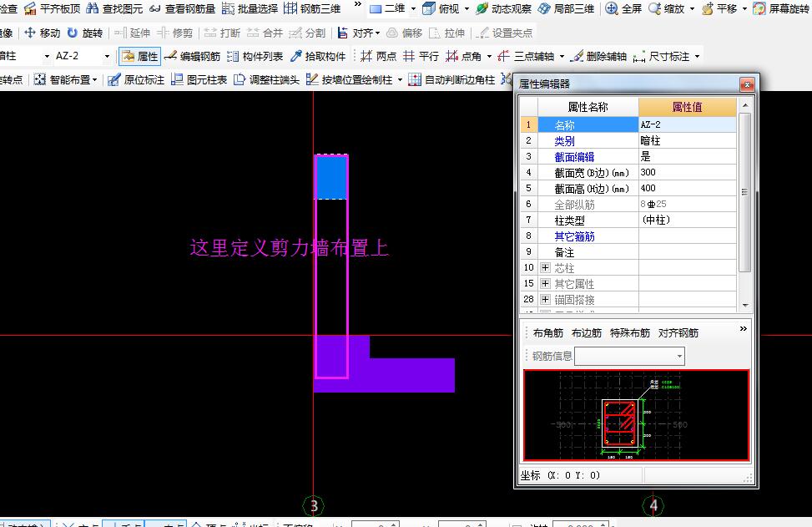Image resolution: width=812 pixels, height=527 pixels.
Task: Open 钢筋信息 combo box
Action: 629,356
